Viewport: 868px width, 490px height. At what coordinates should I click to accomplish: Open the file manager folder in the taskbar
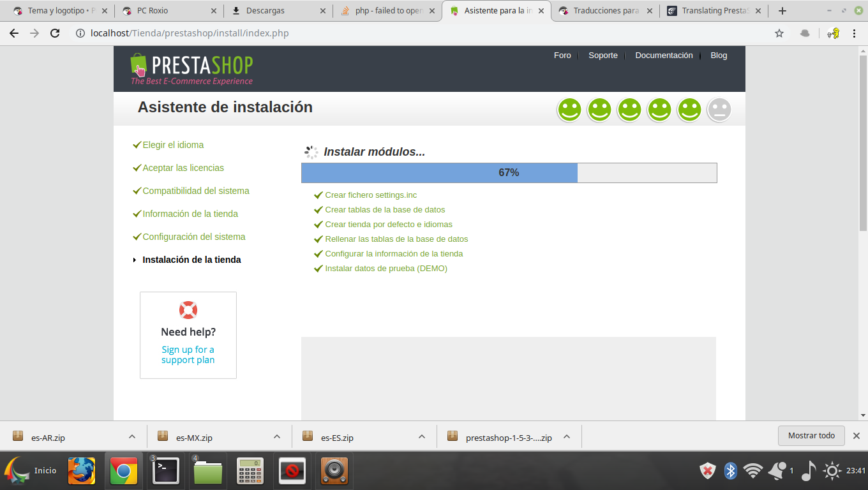(x=207, y=471)
